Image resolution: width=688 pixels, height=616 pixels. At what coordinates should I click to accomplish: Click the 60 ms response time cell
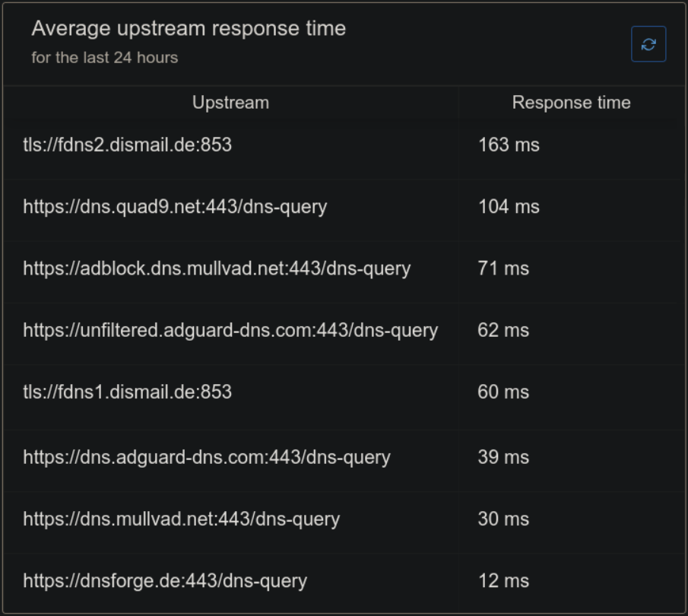coord(503,392)
